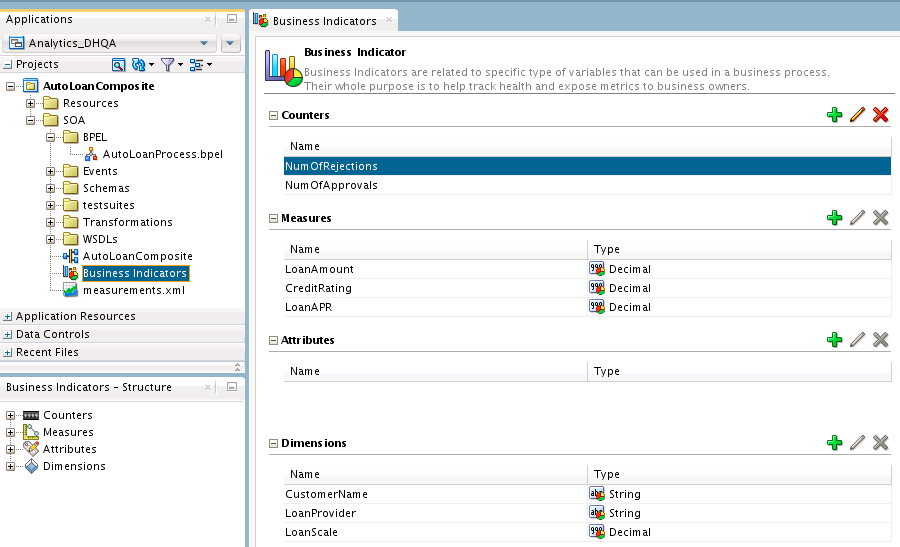Collapse the Measures section
The width and height of the screenshot is (900, 547).
[x=273, y=218]
